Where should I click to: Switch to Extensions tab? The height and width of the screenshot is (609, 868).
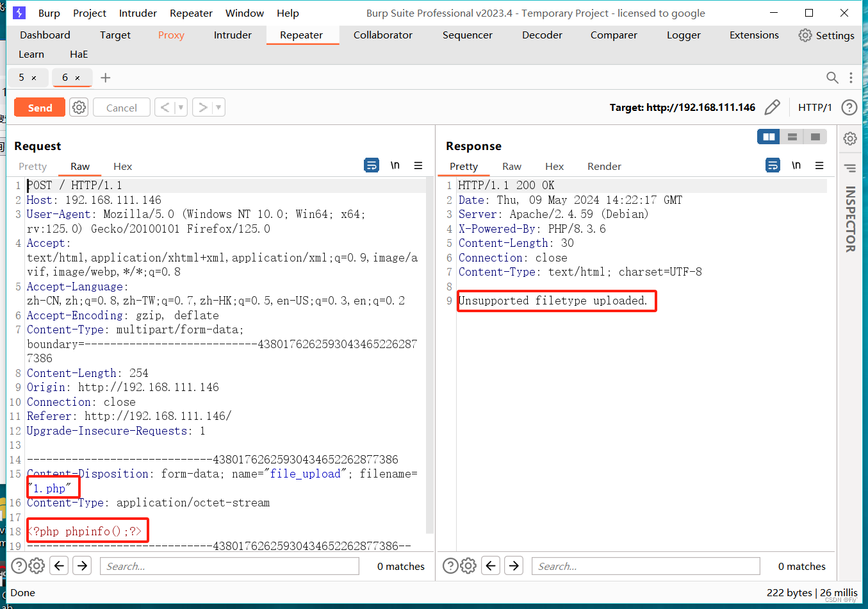click(754, 35)
